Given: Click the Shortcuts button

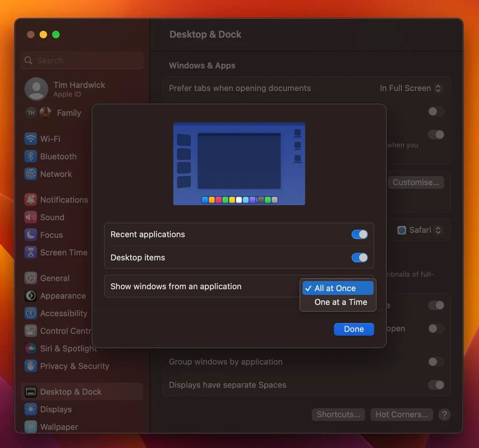Looking at the screenshot, I should tap(338, 414).
